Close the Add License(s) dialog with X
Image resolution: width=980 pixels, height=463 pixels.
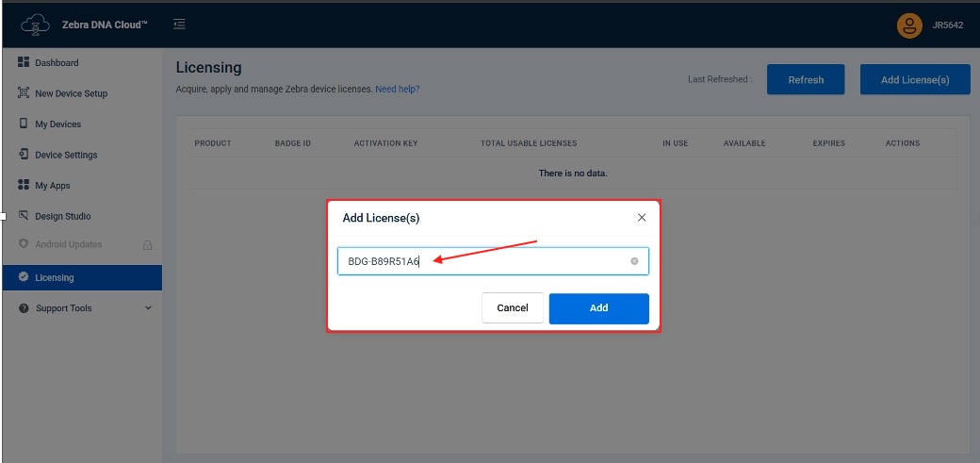pyautogui.click(x=642, y=218)
